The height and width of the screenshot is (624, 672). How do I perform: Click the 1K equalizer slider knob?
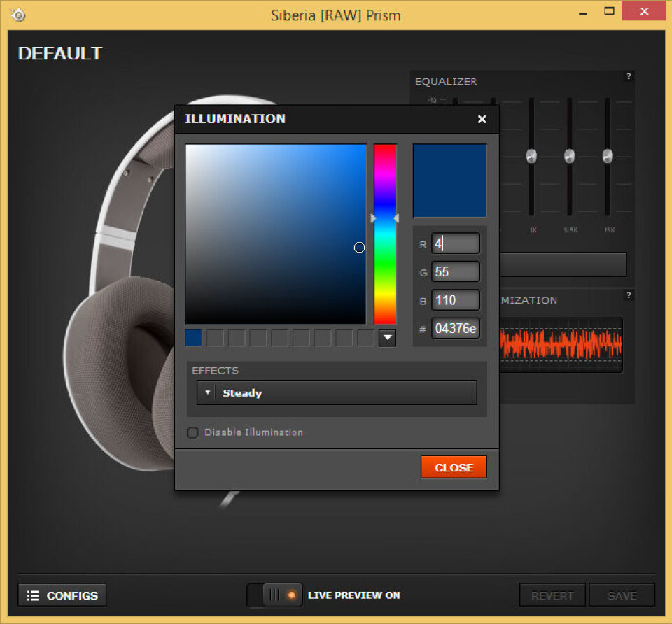[x=531, y=156]
